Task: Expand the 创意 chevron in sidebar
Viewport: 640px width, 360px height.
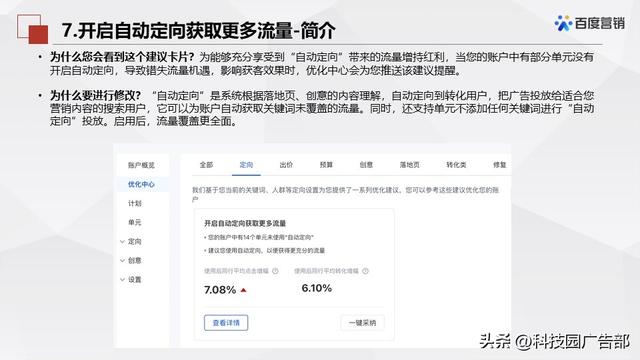Action: (x=122, y=260)
